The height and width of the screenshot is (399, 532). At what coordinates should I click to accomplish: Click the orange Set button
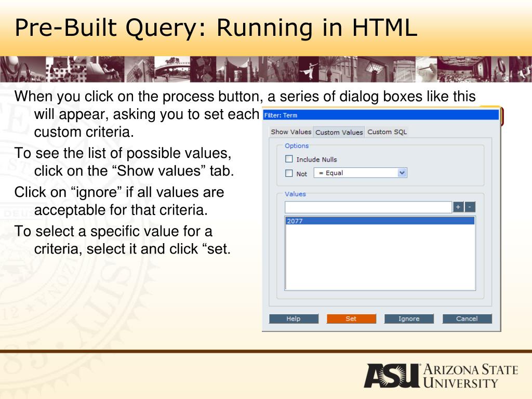pyautogui.click(x=351, y=318)
